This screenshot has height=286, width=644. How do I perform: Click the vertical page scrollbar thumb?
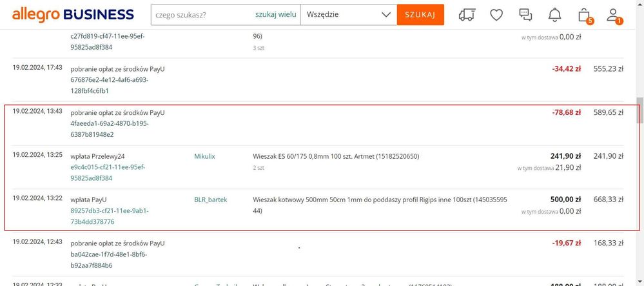pos(640,110)
